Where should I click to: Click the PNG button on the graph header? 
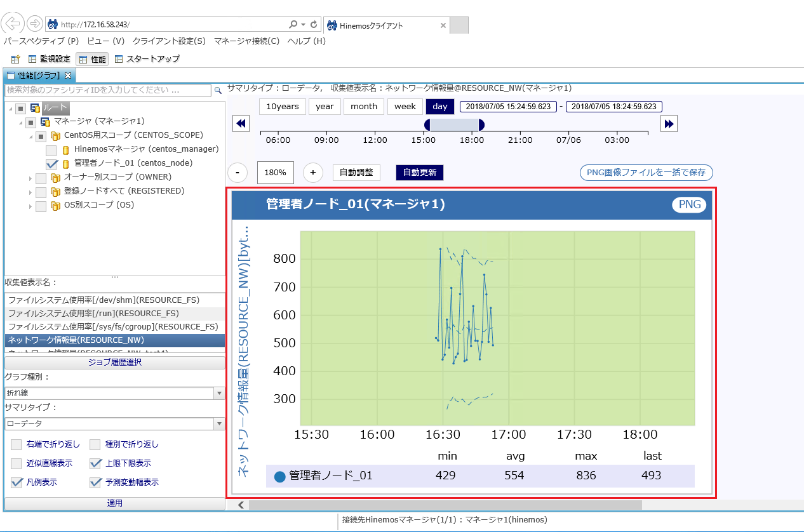point(690,204)
